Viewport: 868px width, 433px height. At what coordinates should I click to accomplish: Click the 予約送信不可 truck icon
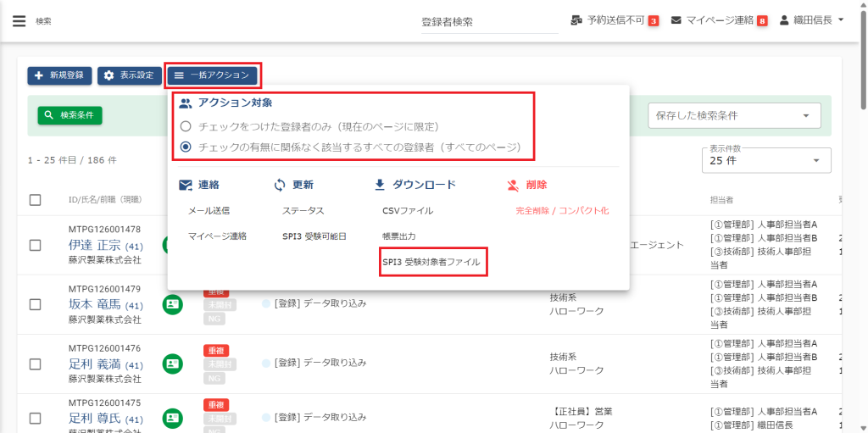(x=577, y=20)
